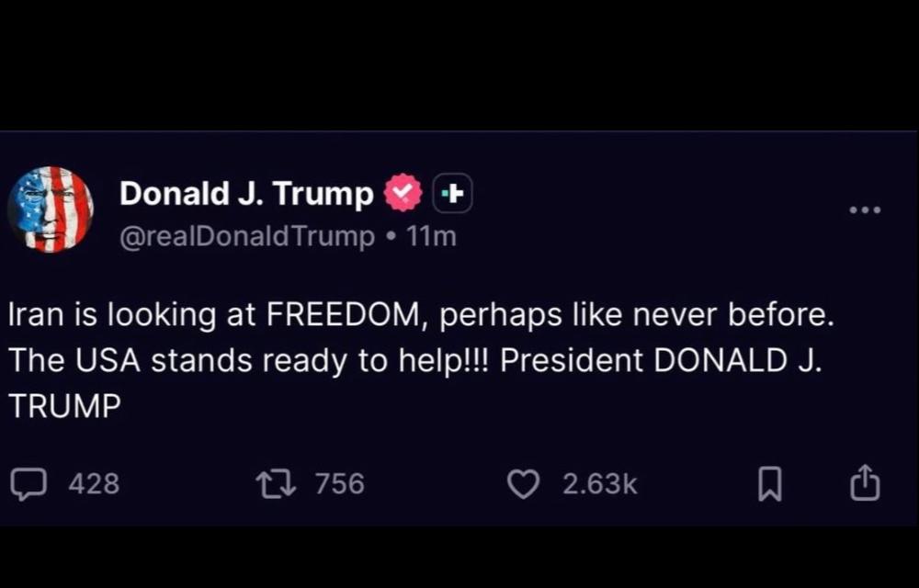View the 428 replies count

coord(94,484)
